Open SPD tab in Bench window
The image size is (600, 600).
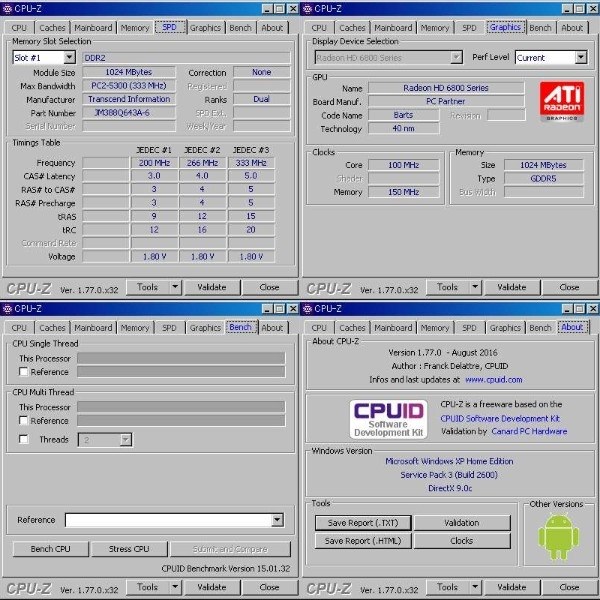click(x=169, y=328)
